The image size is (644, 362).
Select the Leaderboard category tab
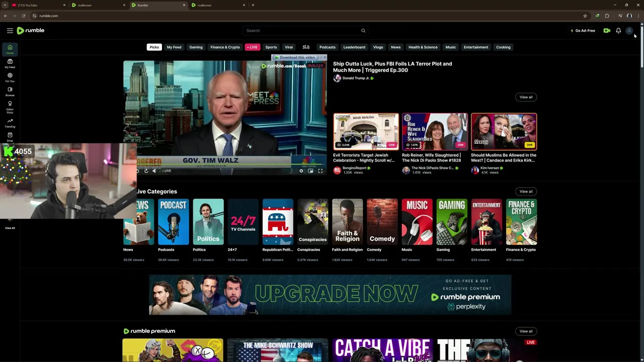354,47
